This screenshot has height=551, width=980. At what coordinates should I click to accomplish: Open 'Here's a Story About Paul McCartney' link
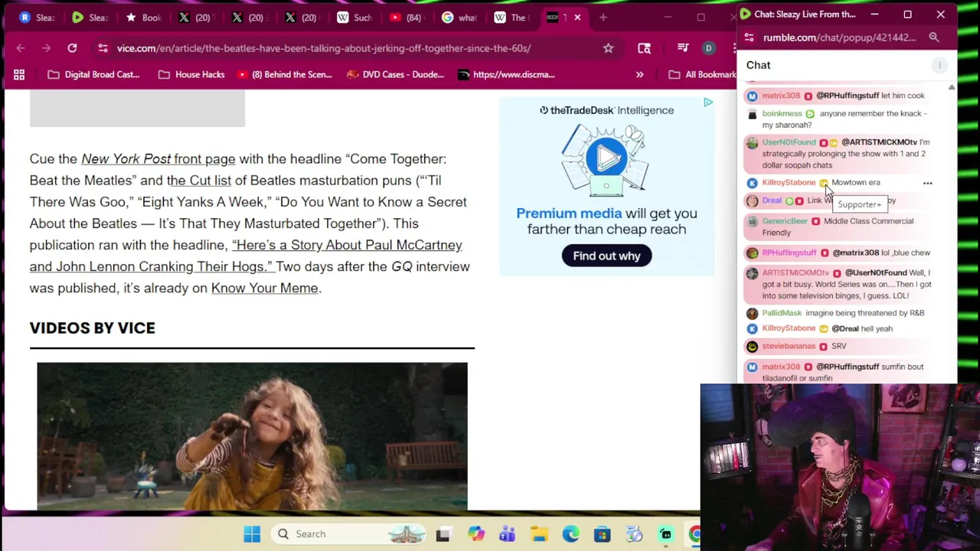[246, 256]
